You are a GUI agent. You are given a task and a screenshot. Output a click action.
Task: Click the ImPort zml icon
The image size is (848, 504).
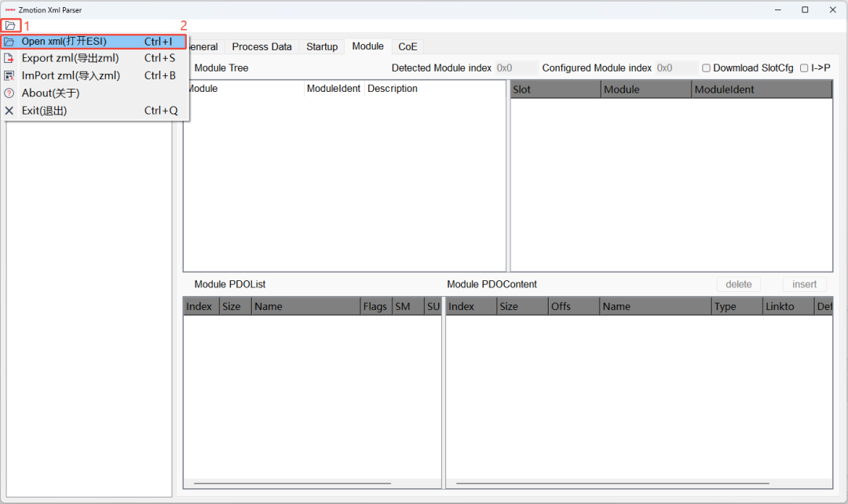coord(9,75)
